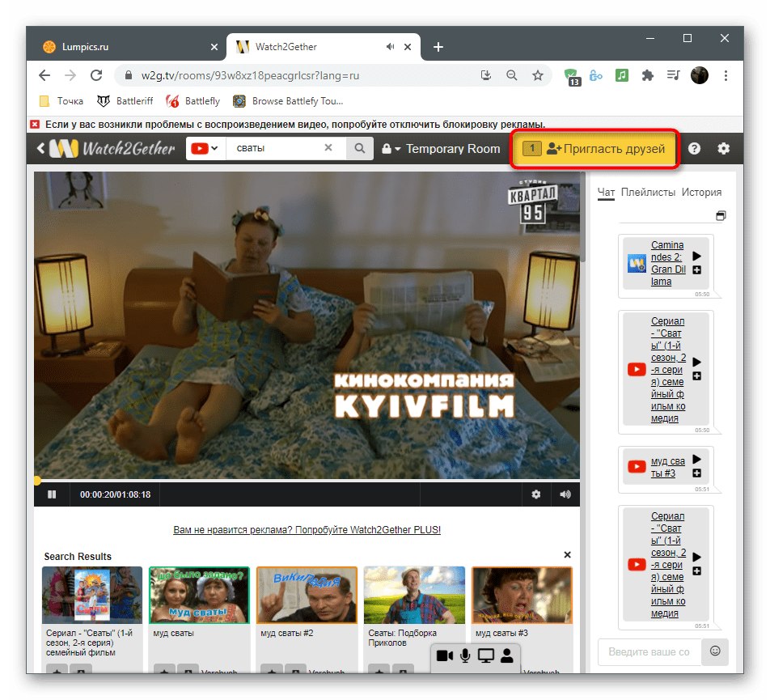Add 'Caminandes 2' to playlist with plus icon
This screenshot has width=770, height=700.
coord(697,269)
